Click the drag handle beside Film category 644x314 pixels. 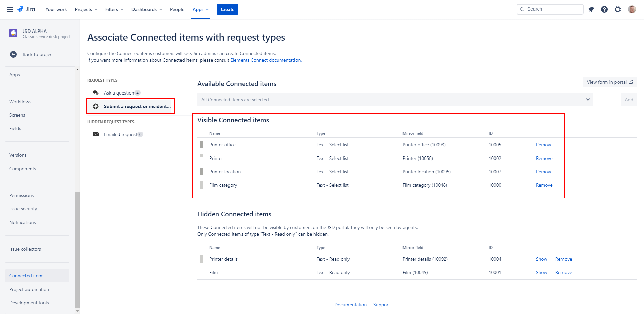(x=202, y=185)
